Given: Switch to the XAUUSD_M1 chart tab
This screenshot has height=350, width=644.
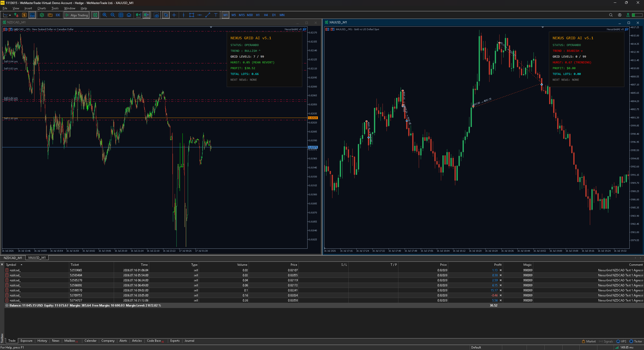Looking at the screenshot, I should (x=37, y=258).
